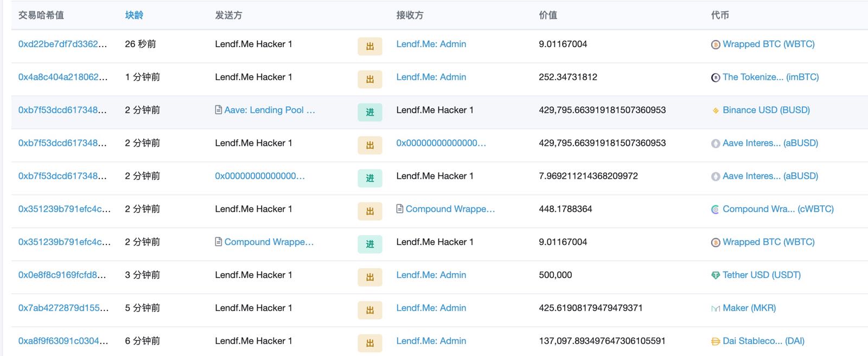Select the age text 26 秒前
This screenshot has height=356, width=868.
141,44
